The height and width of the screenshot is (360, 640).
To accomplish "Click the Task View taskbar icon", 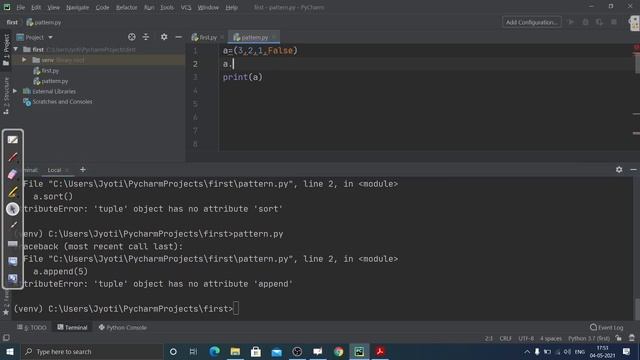I will pos(193,351).
